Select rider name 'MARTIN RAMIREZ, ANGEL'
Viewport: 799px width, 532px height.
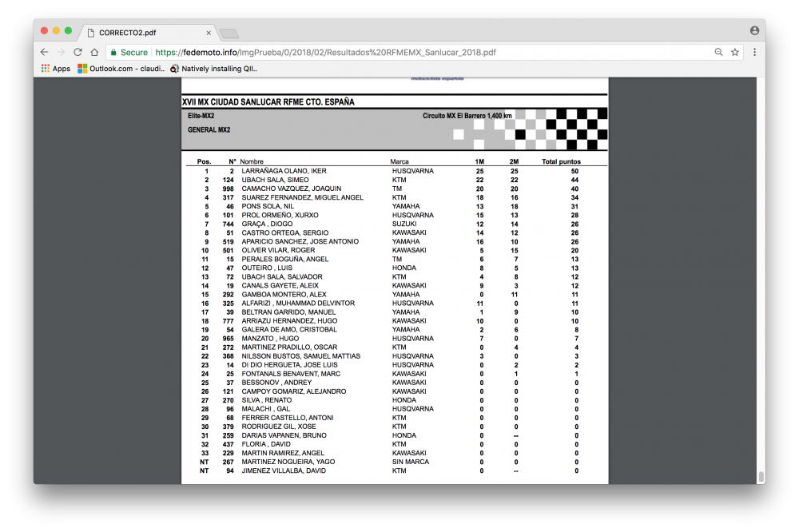coord(283,453)
